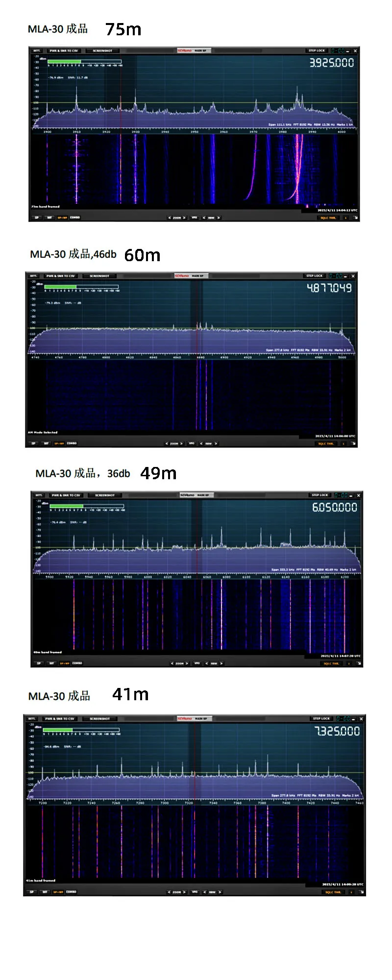
Task: Decrease RBW with left arrow in 49m window
Action: pyautogui.click(x=207, y=663)
